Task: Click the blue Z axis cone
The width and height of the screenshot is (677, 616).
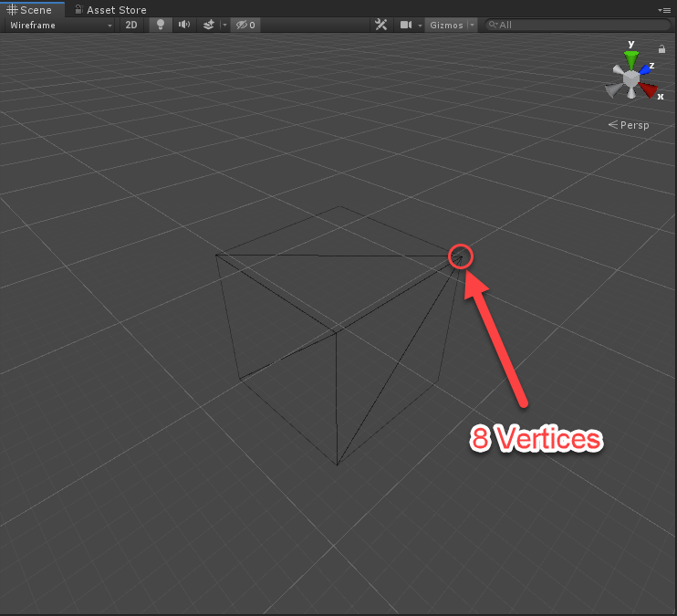Action: (x=645, y=69)
